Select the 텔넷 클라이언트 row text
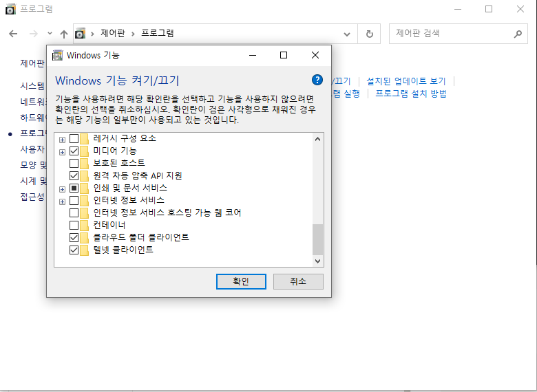 point(123,250)
